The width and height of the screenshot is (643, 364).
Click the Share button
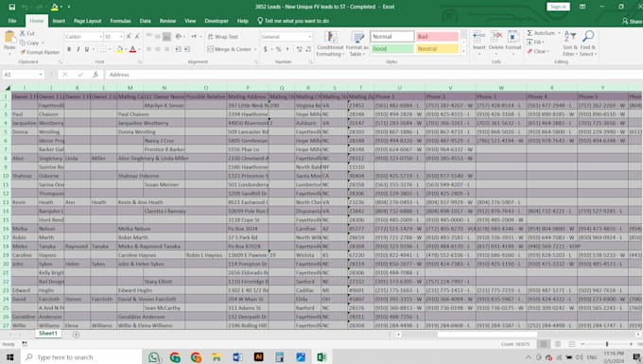632,21
